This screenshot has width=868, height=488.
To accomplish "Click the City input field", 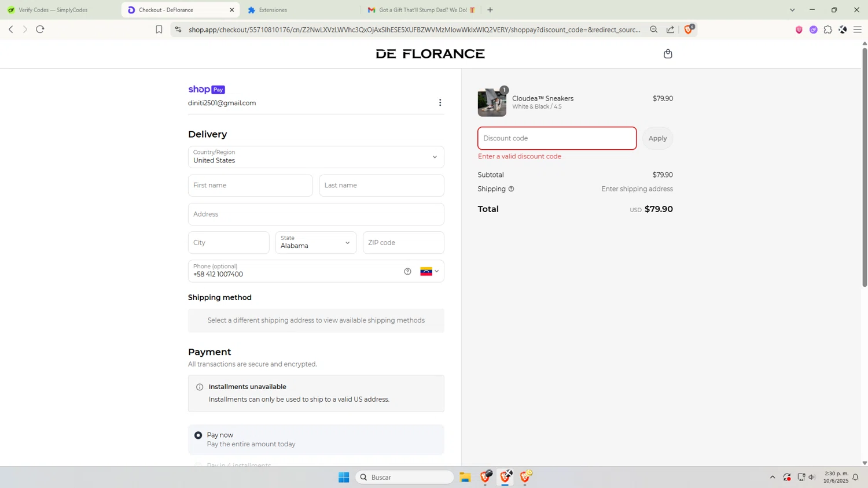I will [229, 243].
